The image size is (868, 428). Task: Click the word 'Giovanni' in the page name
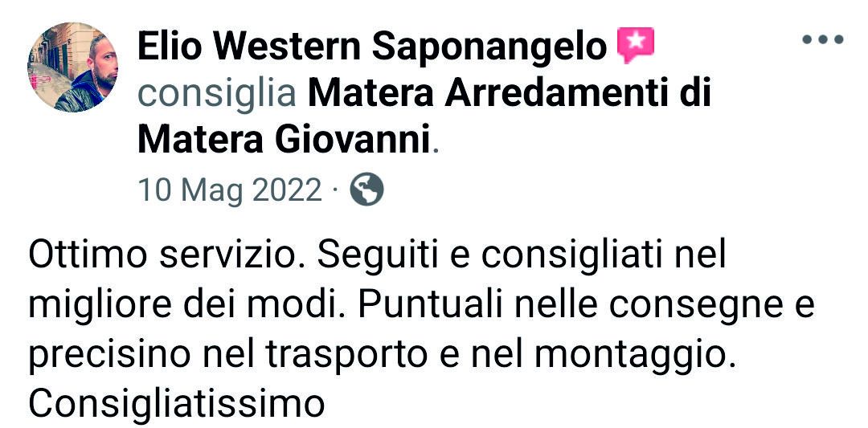353,141
